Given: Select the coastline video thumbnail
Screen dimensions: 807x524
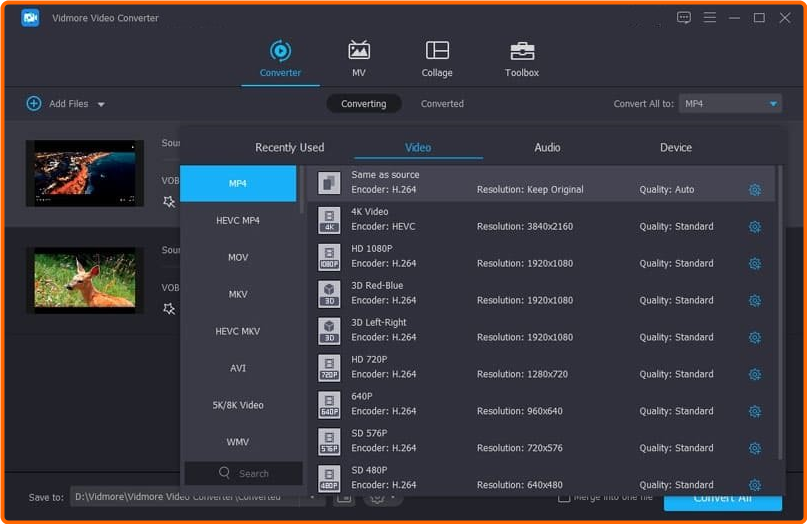Looking at the screenshot, I should tap(85, 173).
